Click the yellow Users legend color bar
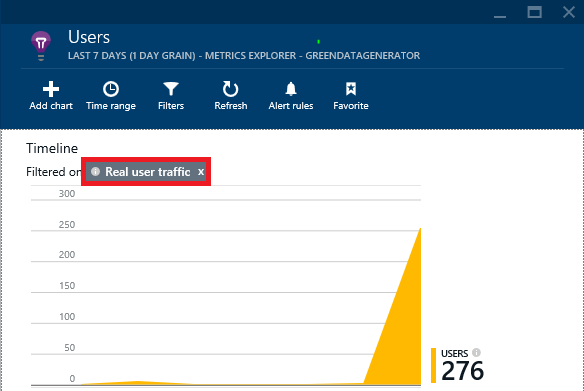584x391 pixels. pos(434,365)
